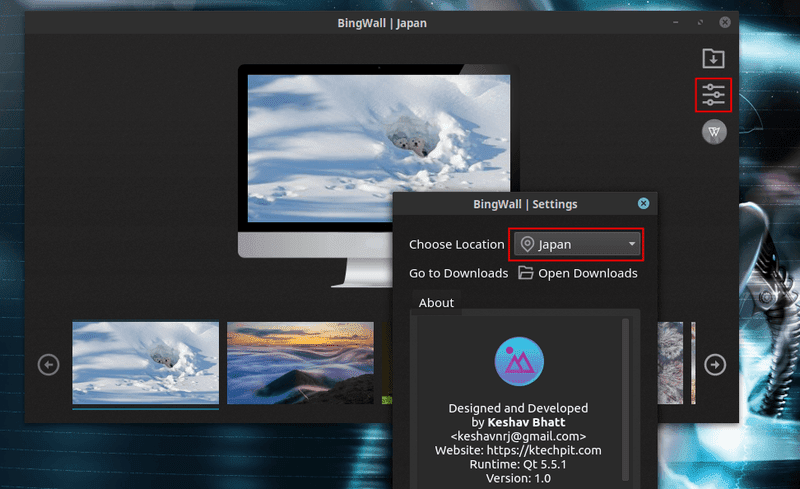800x489 pixels.
Task: Open the settings sliders icon
Action: tap(713, 95)
